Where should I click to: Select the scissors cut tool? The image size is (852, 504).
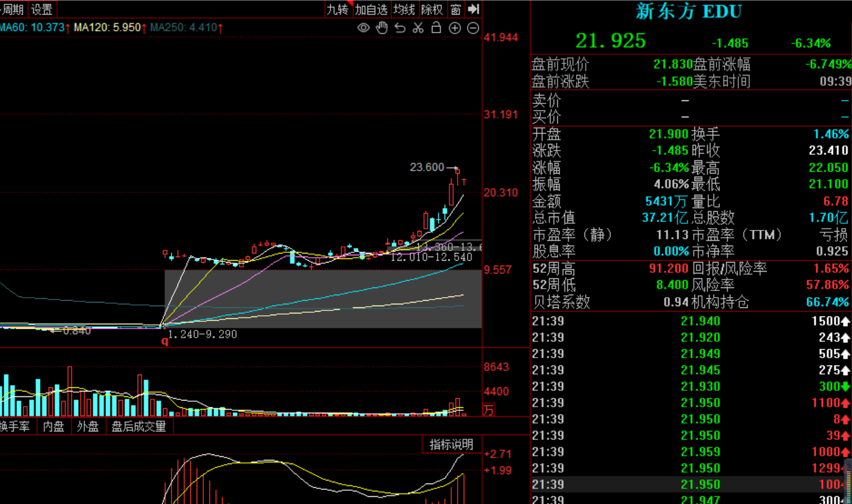pos(418,28)
